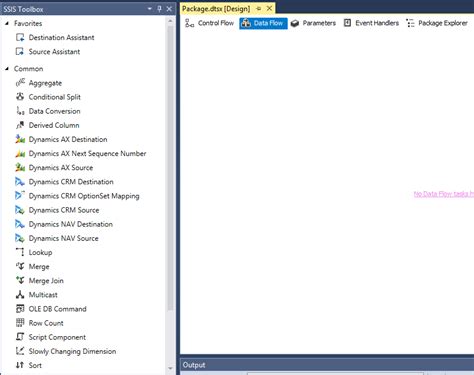This screenshot has width=474, height=375.
Task: Click the Dynamics AX Source icon
Action: pos(20,168)
